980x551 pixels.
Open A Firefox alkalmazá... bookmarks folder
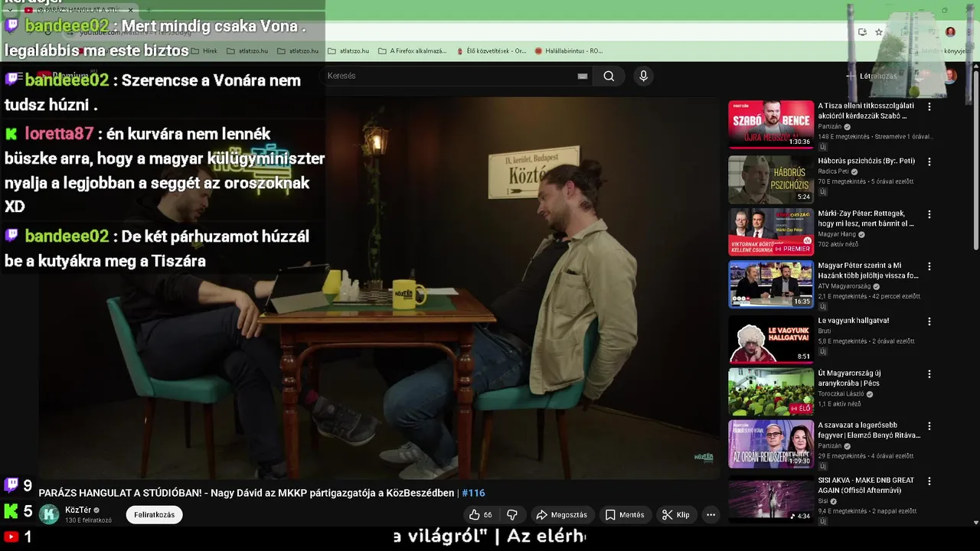(x=413, y=51)
